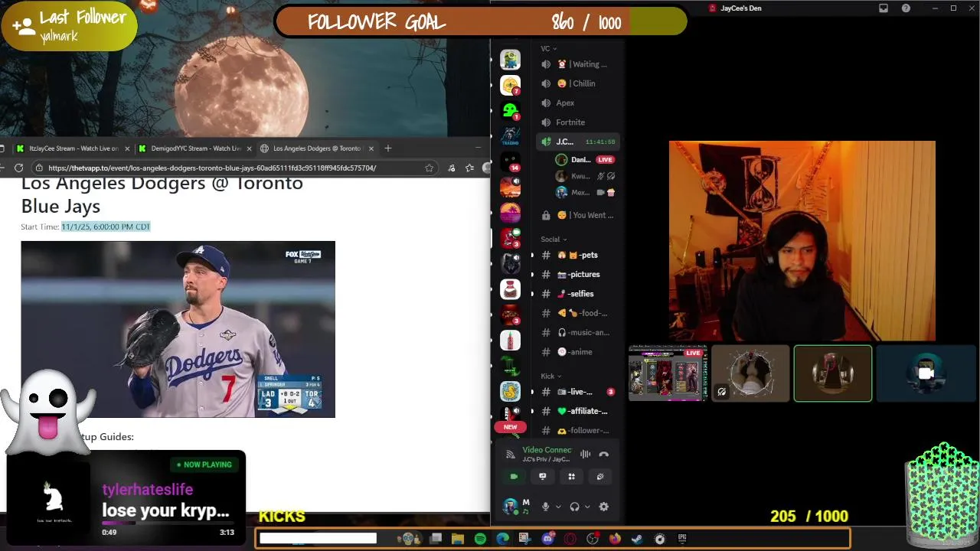Viewport: 980px width, 551px height.
Task: Open the -live- channel with 3 mentions
Action: tap(579, 392)
